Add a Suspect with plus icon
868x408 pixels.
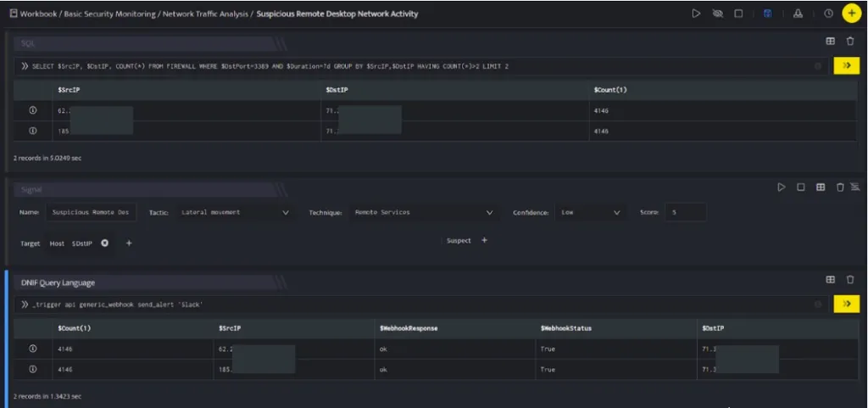[x=484, y=240]
